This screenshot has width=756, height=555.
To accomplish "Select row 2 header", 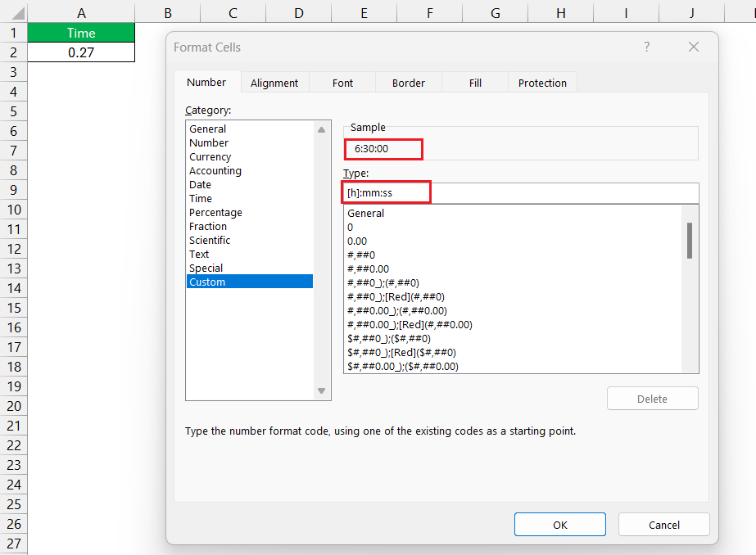I will tap(13, 52).
